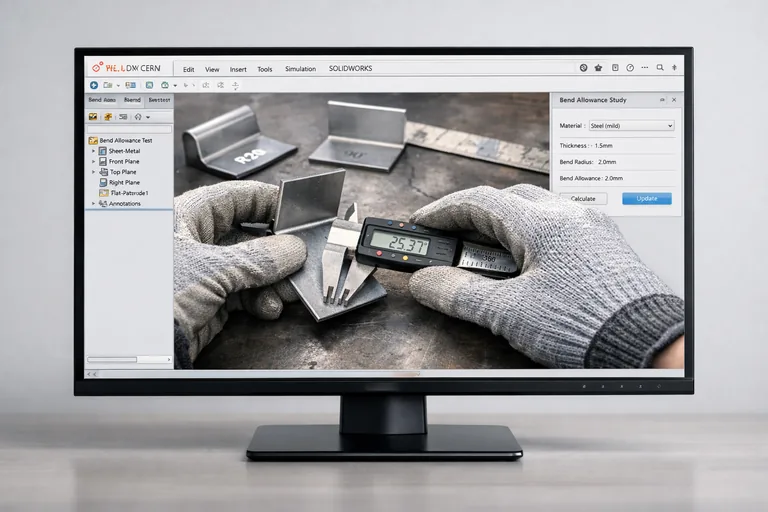
Task: Switch to the third panel tab
Action: 159,100
